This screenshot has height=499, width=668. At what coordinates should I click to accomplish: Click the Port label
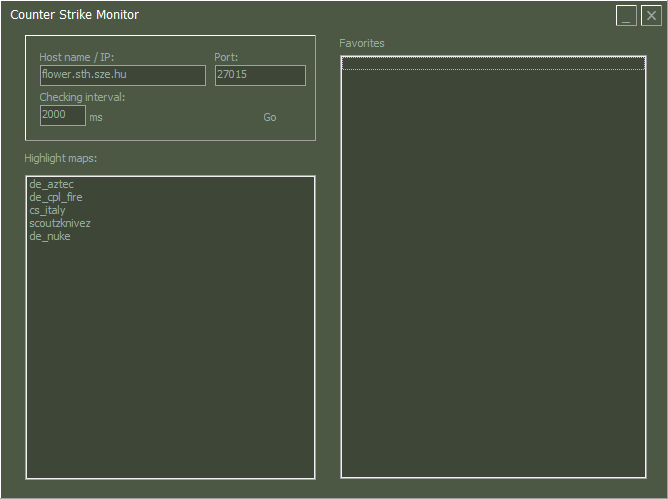point(226,57)
